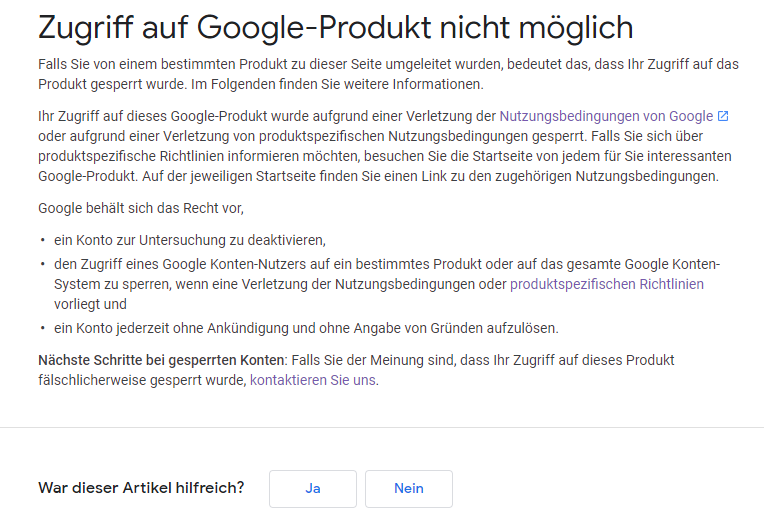Screen dimensions: 764x525
Task: Click the heading Zugriff auf Google-Produkt nicht möglich
Action: tap(336, 27)
